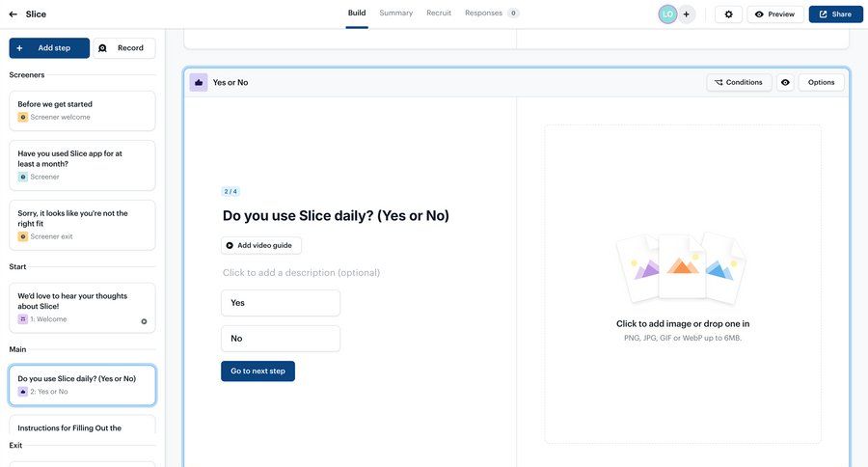
Task: Open the Recruit tab
Action: tap(439, 14)
